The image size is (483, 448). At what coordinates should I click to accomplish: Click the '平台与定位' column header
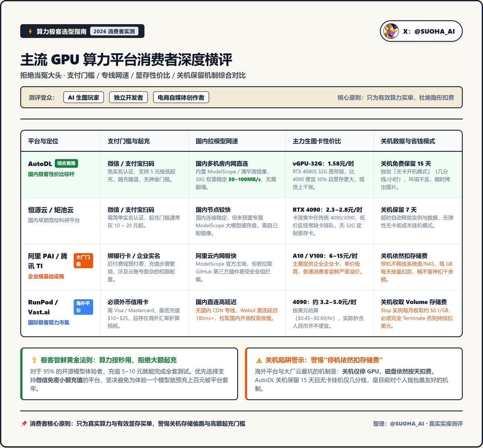click(x=43, y=141)
